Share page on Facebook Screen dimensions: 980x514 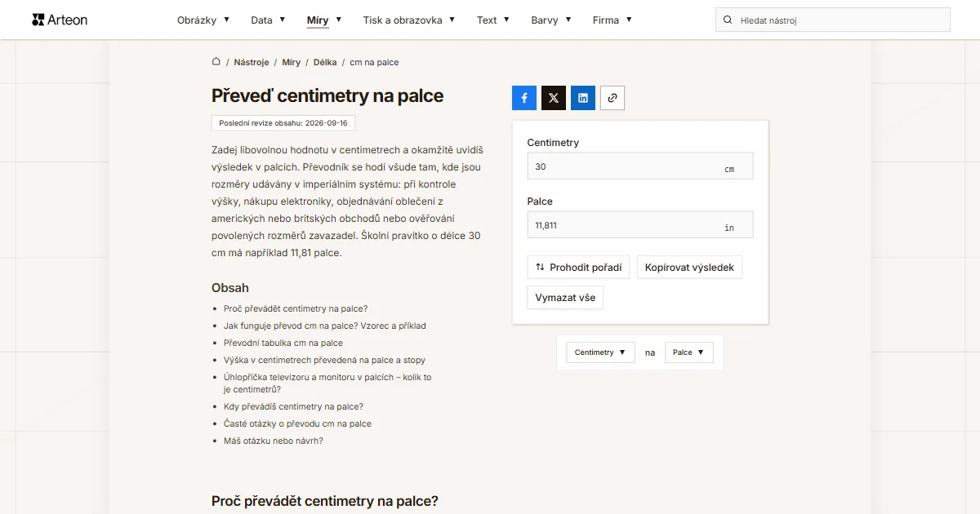click(524, 98)
